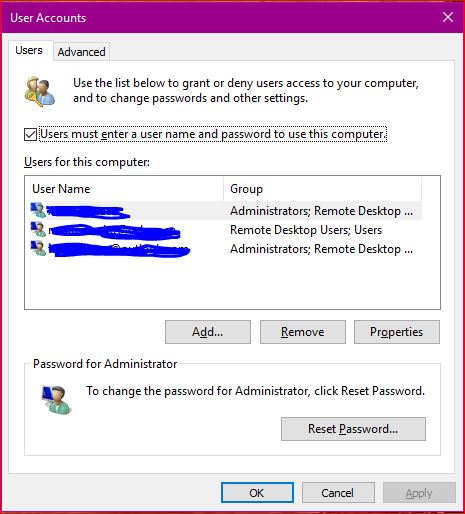The height and width of the screenshot is (514, 465).
Task: Click the user accounts keys icon
Action: point(40,91)
